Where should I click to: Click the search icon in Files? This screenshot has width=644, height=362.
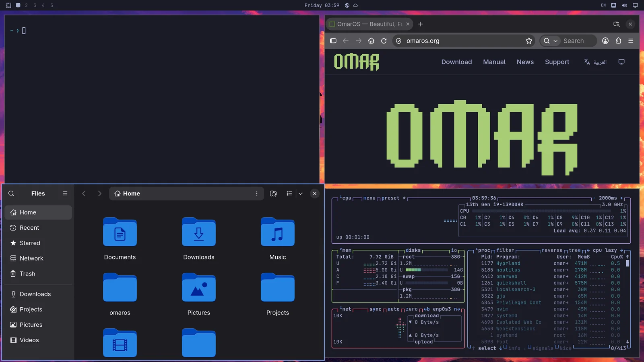tap(11, 193)
